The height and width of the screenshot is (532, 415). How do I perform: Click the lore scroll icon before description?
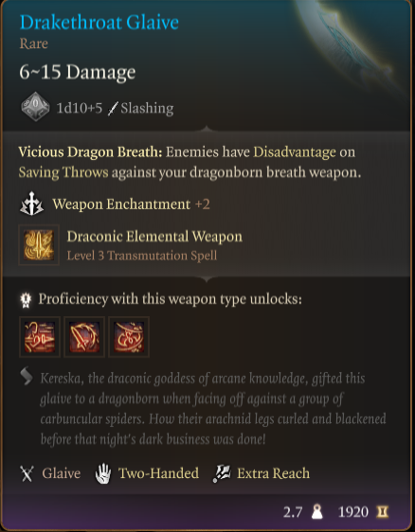coord(27,376)
